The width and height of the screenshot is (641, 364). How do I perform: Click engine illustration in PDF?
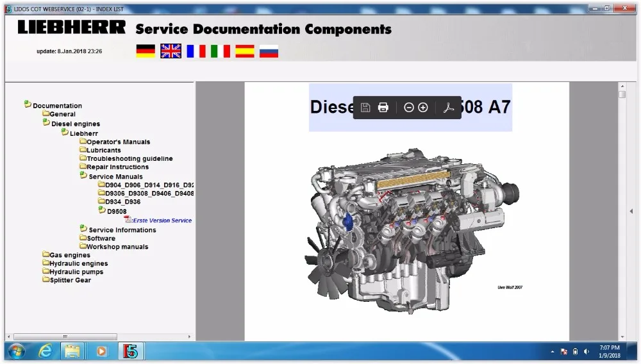click(412, 231)
